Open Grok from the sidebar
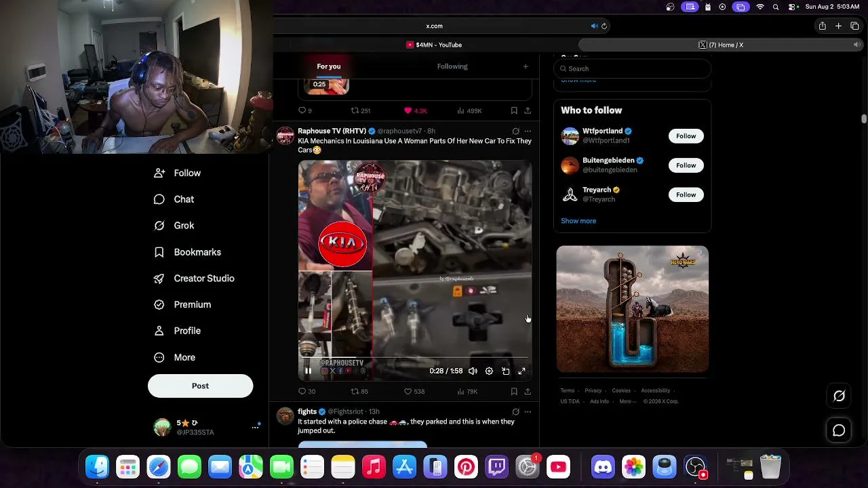This screenshot has width=868, height=488. pos(174,226)
